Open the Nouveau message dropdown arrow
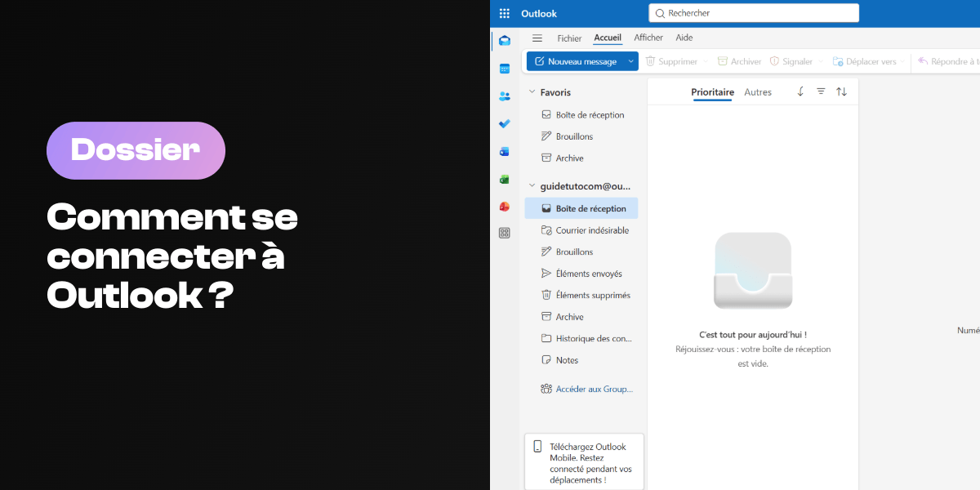This screenshot has height=490, width=980. [x=630, y=61]
